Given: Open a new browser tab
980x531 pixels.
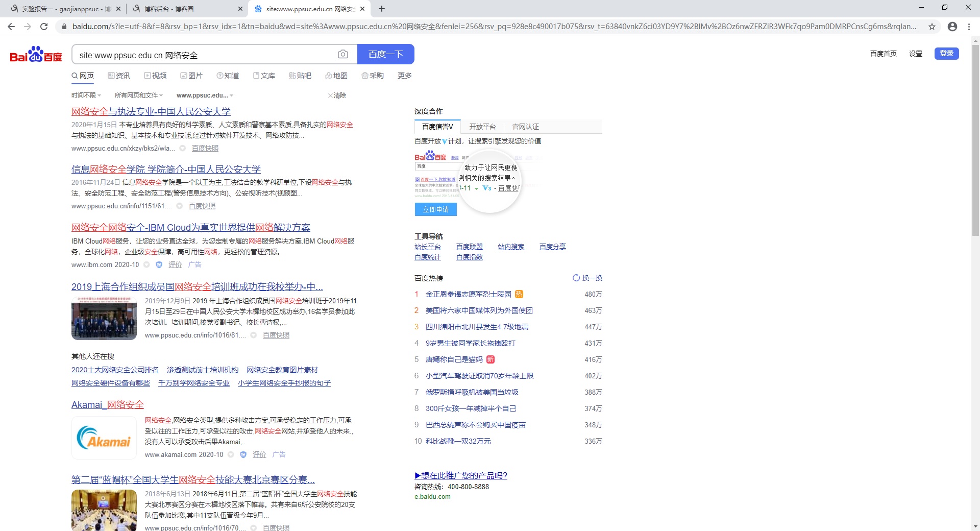Looking at the screenshot, I should (x=382, y=9).
